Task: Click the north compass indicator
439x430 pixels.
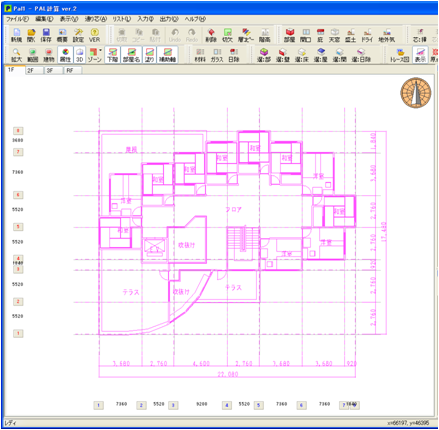Action: pos(416,93)
